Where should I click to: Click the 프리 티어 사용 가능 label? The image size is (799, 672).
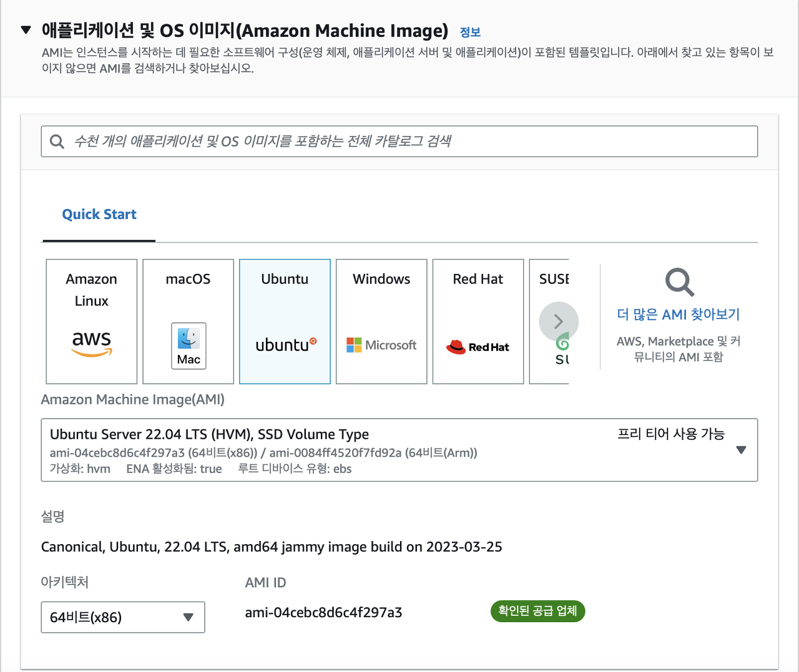click(671, 434)
